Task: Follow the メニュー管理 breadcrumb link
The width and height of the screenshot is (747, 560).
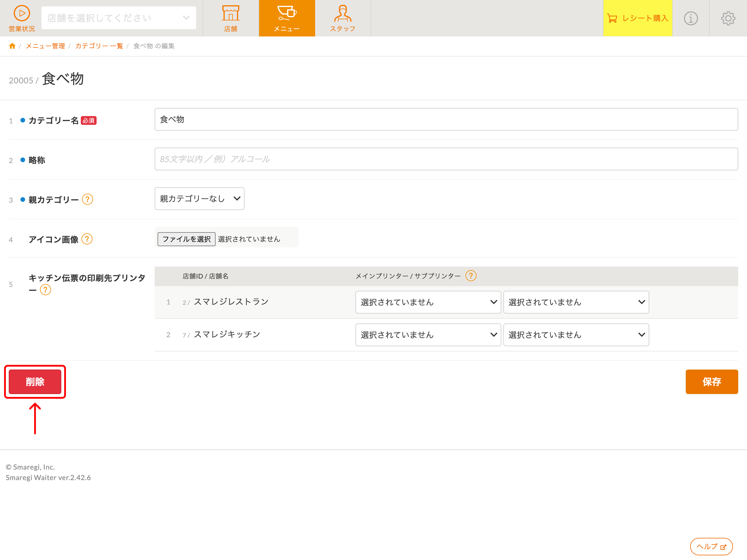Action: [x=45, y=46]
